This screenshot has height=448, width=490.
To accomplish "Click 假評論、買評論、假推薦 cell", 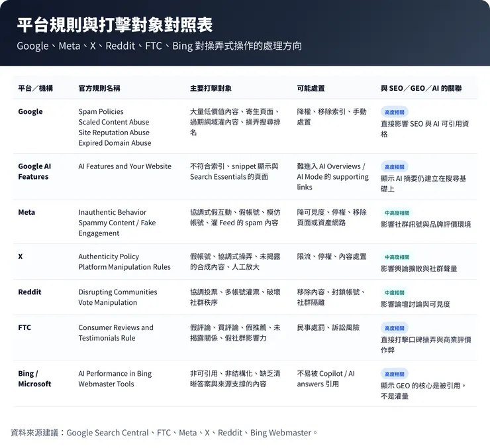I will click(235, 333).
